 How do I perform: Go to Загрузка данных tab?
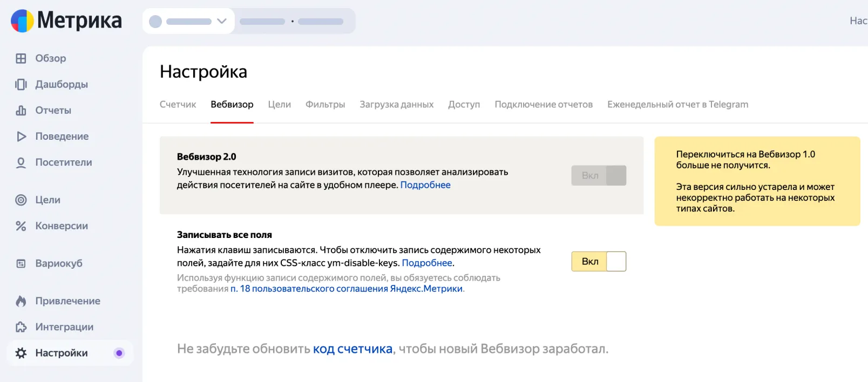point(397,104)
